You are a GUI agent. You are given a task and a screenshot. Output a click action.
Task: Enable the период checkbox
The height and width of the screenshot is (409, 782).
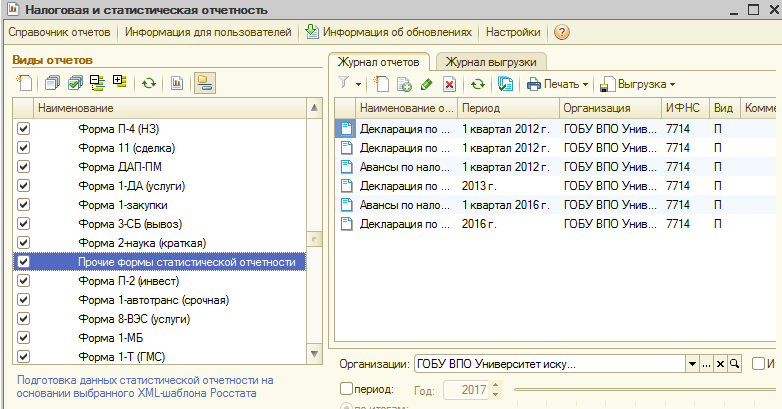pos(346,388)
